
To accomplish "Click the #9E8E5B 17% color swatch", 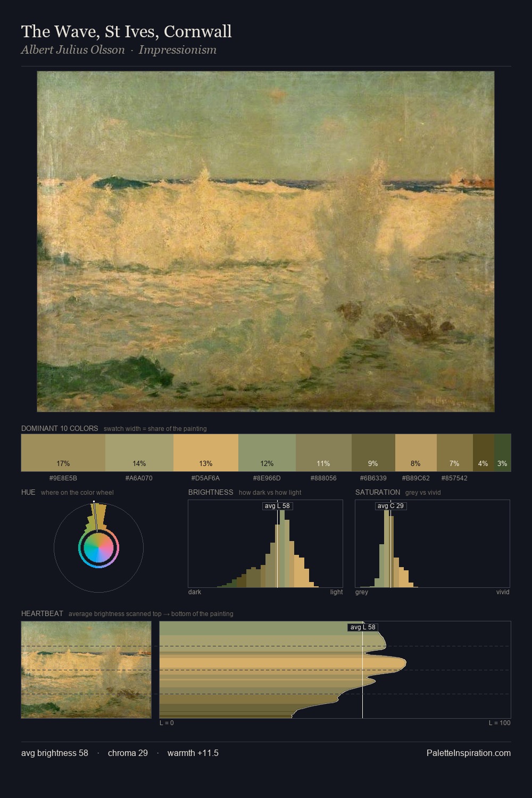I will 63,453.
